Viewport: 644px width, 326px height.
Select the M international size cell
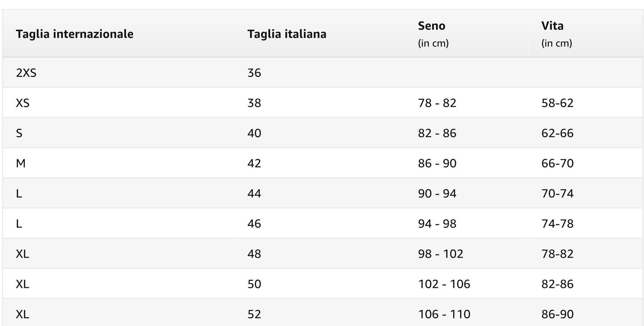pyautogui.click(x=21, y=163)
